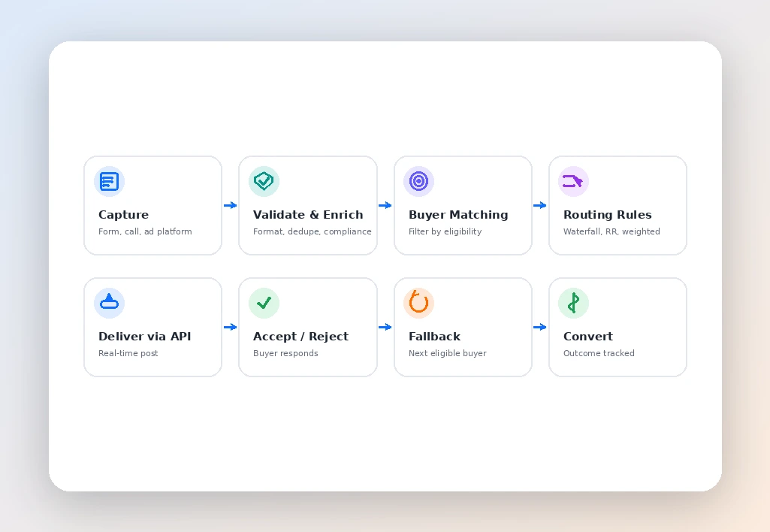Select the Convert card title
Screen dimensions: 770x532
point(587,337)
